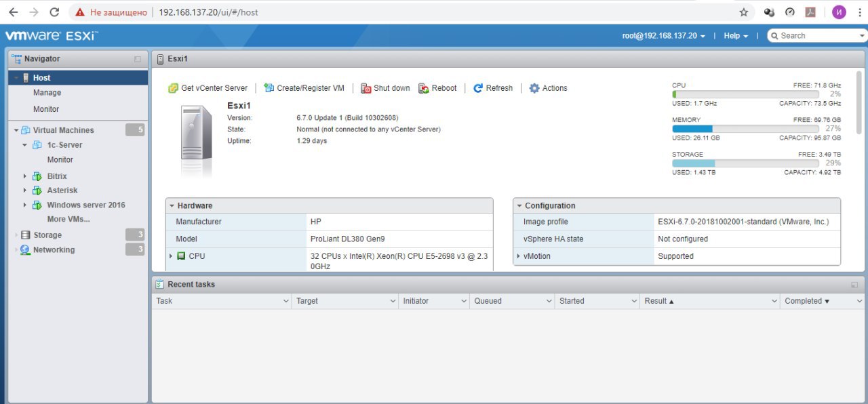868x404 pixels.
Task: Click the PDF extension icon
Action: tap(810, 12)
